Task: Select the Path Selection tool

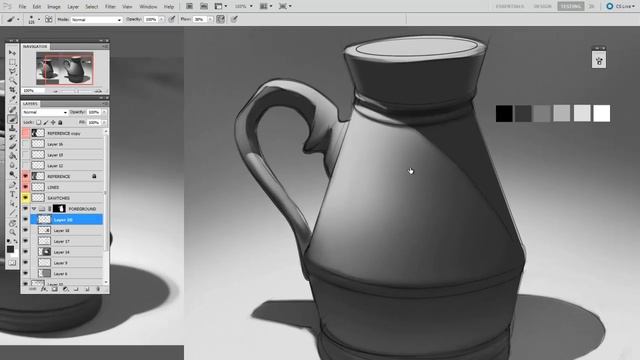Action: [x=12, y=204]
